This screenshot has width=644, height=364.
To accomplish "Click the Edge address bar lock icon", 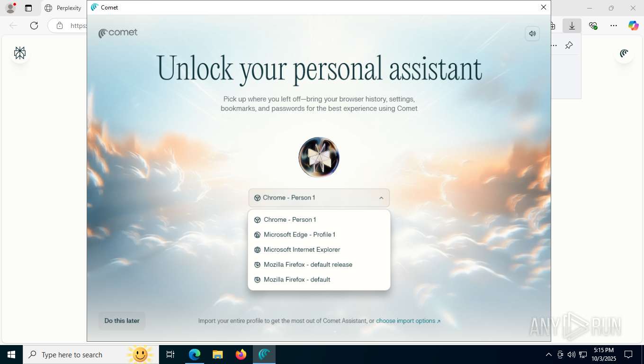I will tap(60, 26).
